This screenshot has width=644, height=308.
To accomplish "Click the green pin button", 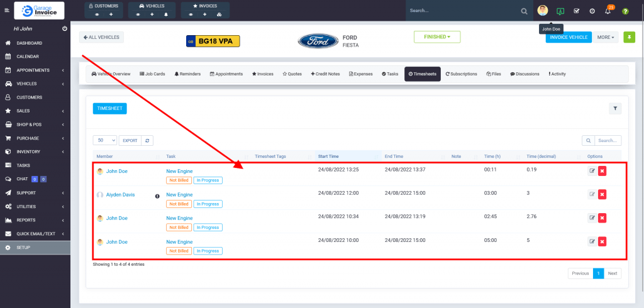I will [x=629, y=37].
